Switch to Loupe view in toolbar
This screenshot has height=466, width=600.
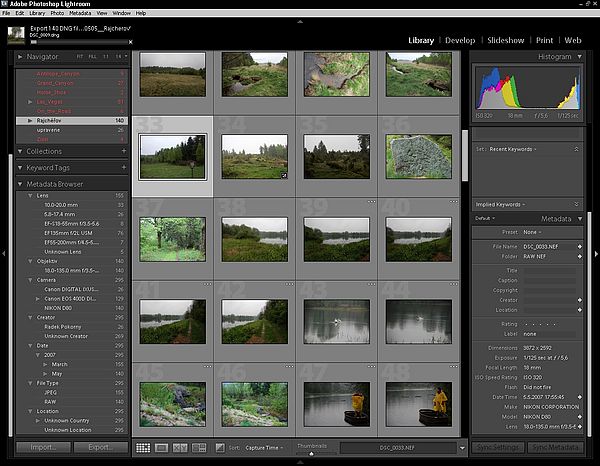[161, 448]
